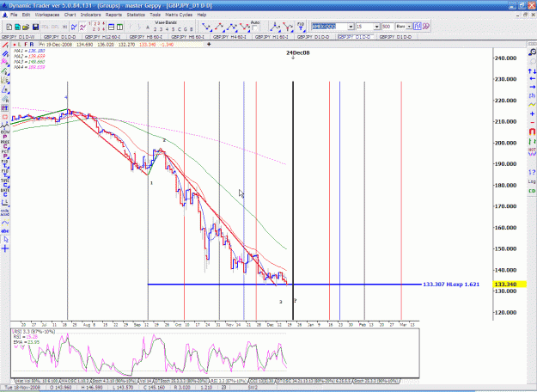Select the MAOSC indicator tab at the bottom
This screenshot has height=392, width=537.
click(75, 381)
